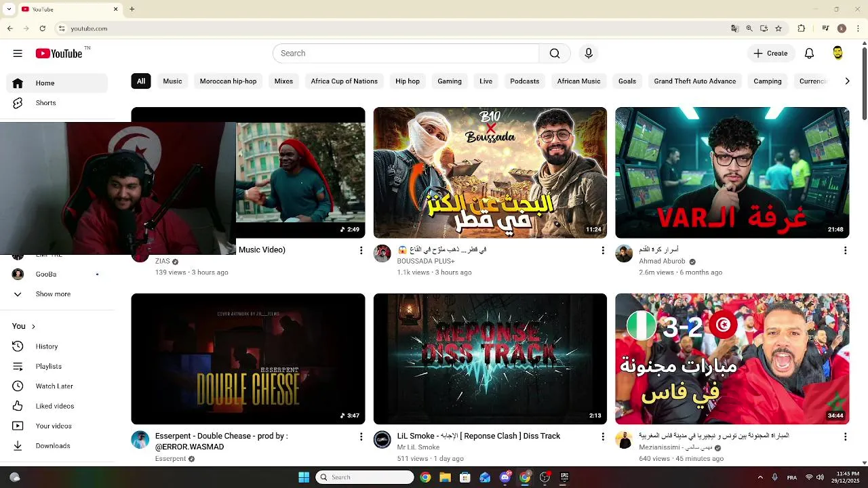The width and height of the screenshot is (868, 488).
Task: Bookmark this page with the star icon
Action: 778,28
